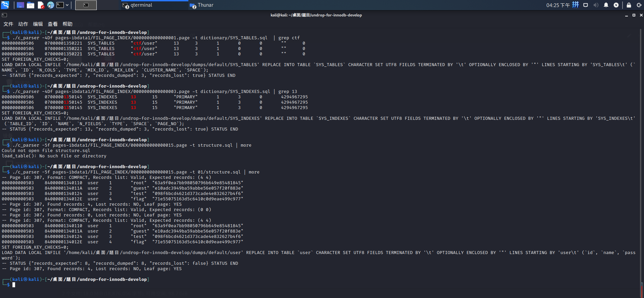644x298 pixels.
Task: Expand the terminal launcher dropdown arrow
Action: (67, 5)
